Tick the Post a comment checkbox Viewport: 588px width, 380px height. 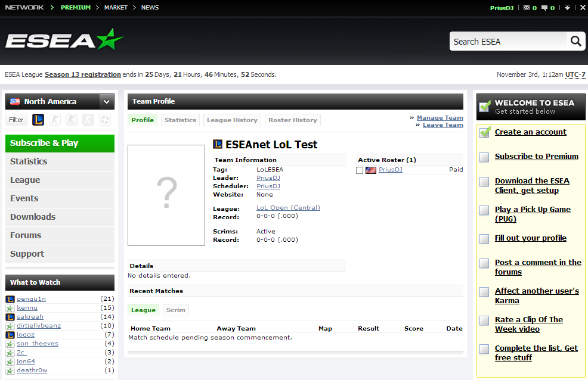(484, 264)
